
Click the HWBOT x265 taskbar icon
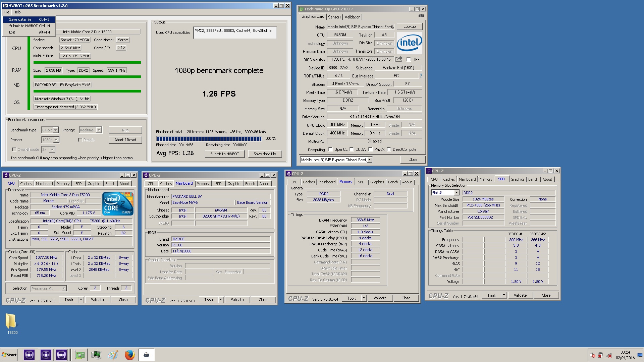coord(146,355)
